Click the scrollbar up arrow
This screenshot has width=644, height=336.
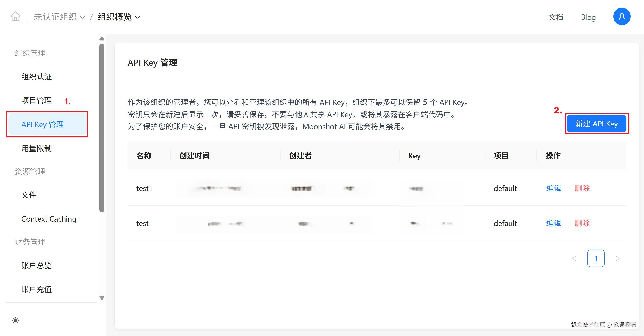102,38
